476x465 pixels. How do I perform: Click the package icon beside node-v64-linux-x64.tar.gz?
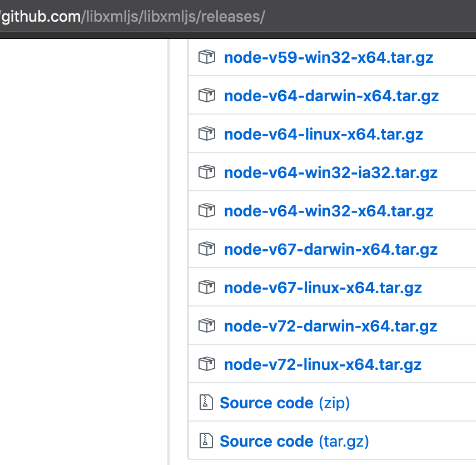[206, 133]
